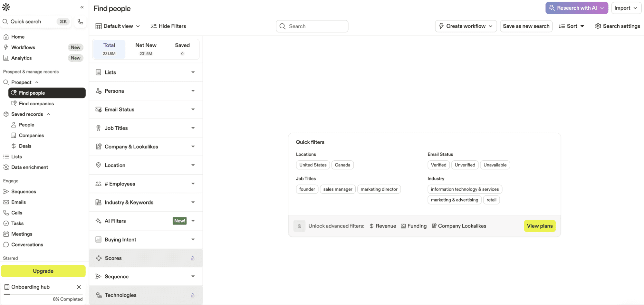This screenshot has height=305, width=644.
Task: Toggle the founder job title filter
Action: (x=307, y=189)
